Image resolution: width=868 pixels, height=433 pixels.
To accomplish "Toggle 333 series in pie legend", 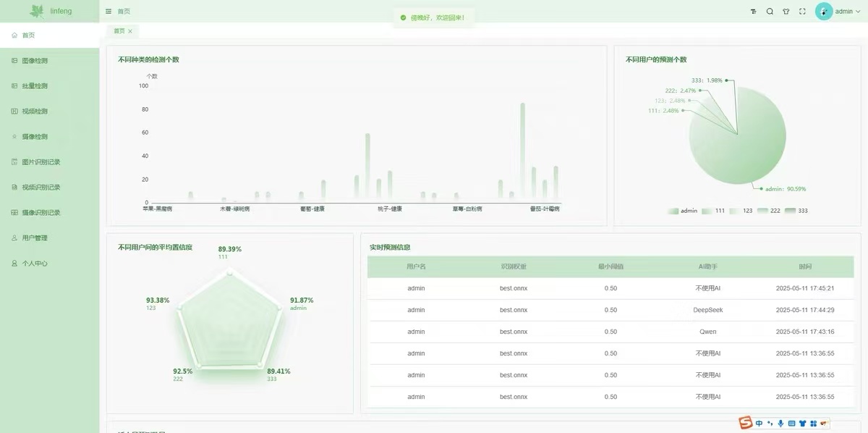I will click(x=796, y=211).
